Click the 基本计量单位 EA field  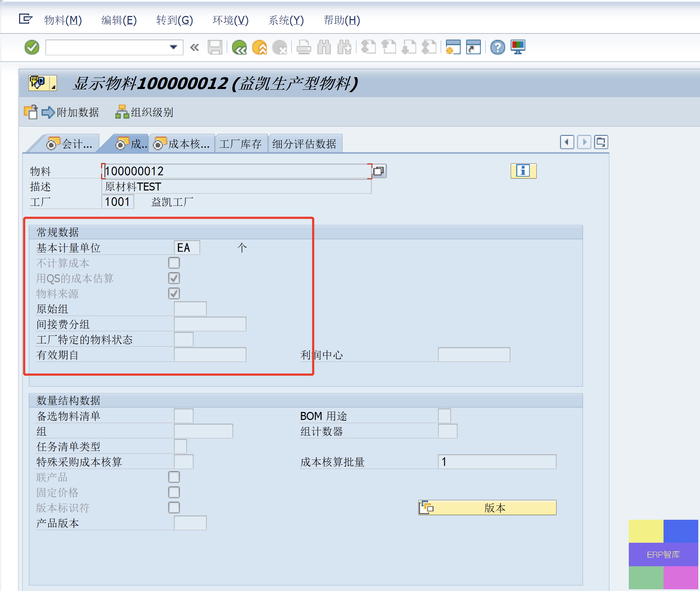tap(187, 248)
